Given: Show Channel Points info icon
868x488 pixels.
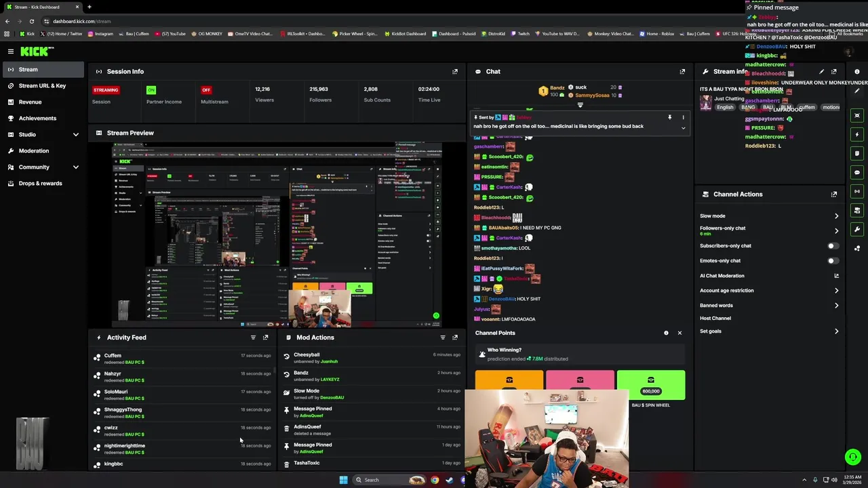Looking at the screenshot, I should (666, 333).
